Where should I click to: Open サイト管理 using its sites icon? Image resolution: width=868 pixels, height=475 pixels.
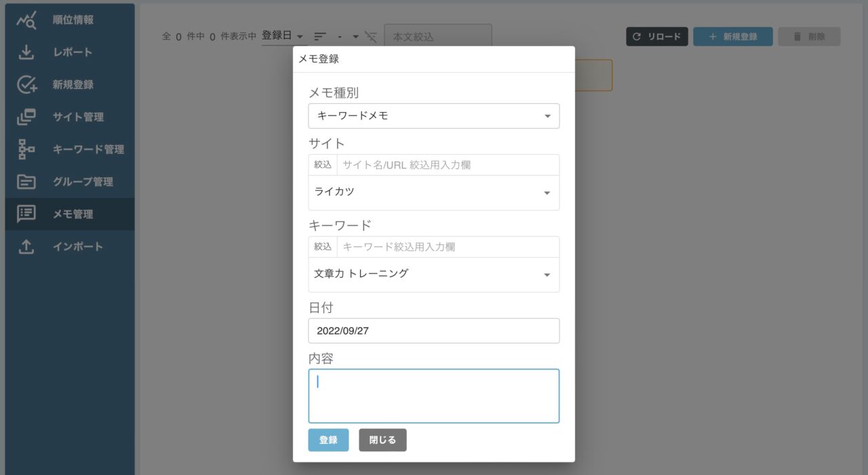(x=25, y=117)
